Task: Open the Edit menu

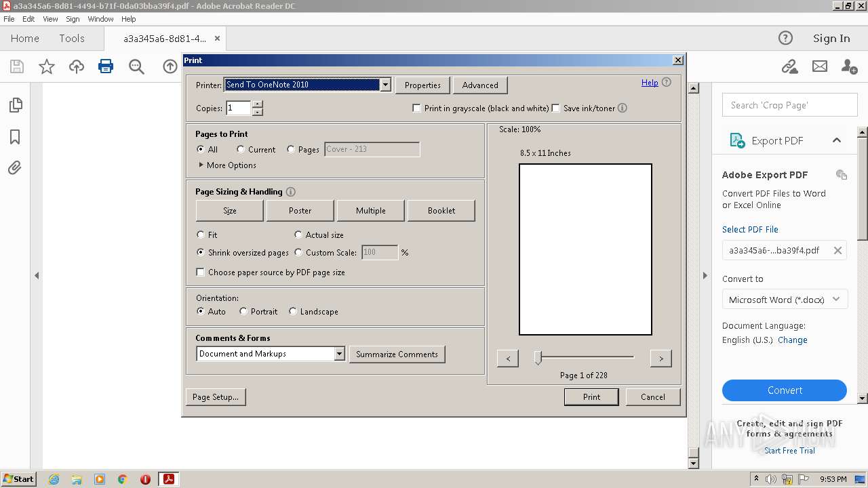Action: [x=28, y=19]
